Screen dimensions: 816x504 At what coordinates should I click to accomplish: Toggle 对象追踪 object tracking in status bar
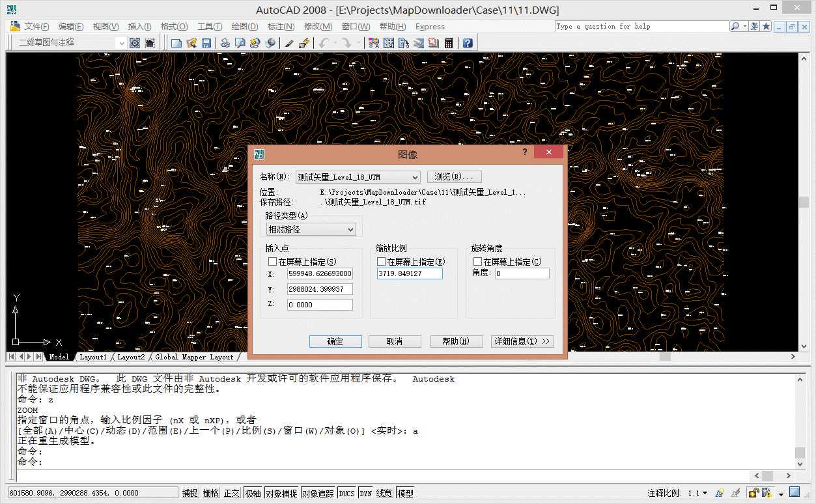[x=317, y=494]
